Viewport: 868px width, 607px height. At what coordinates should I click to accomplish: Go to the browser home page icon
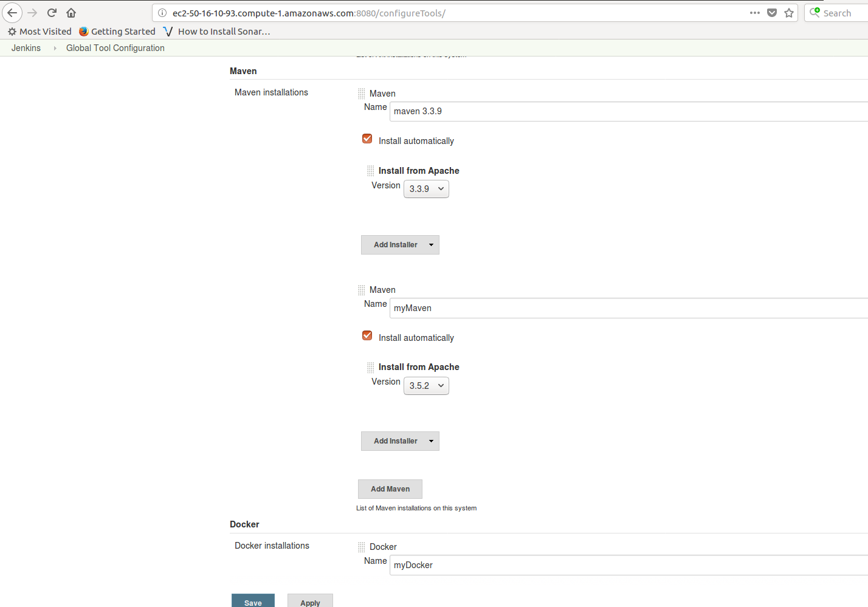(71, 13)
